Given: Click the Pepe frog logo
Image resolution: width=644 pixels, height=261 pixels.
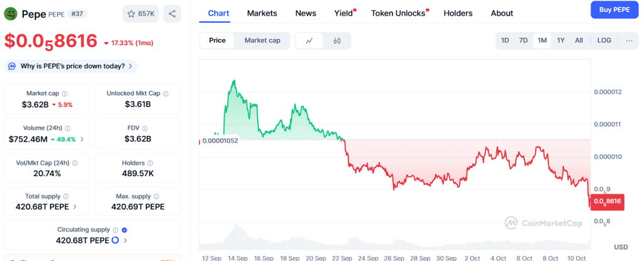Looking at the screenshot, I should click(11, 13).
